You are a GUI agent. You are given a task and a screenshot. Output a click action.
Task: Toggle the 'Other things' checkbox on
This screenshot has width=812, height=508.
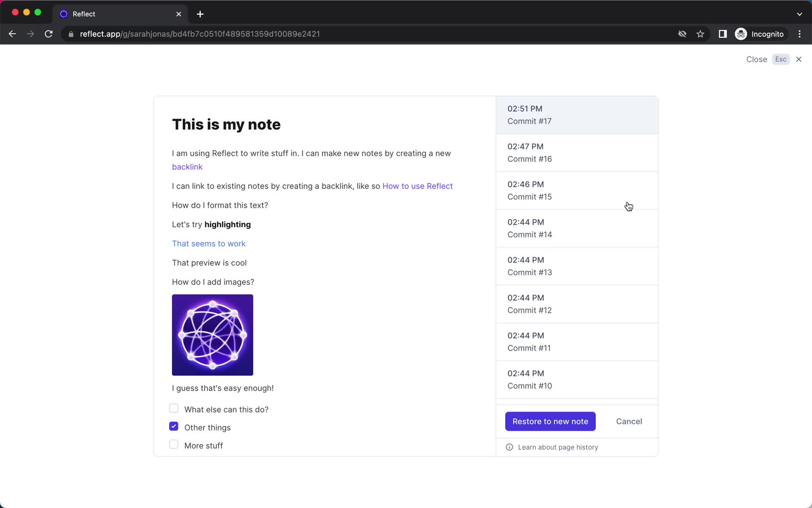[173, 426]
